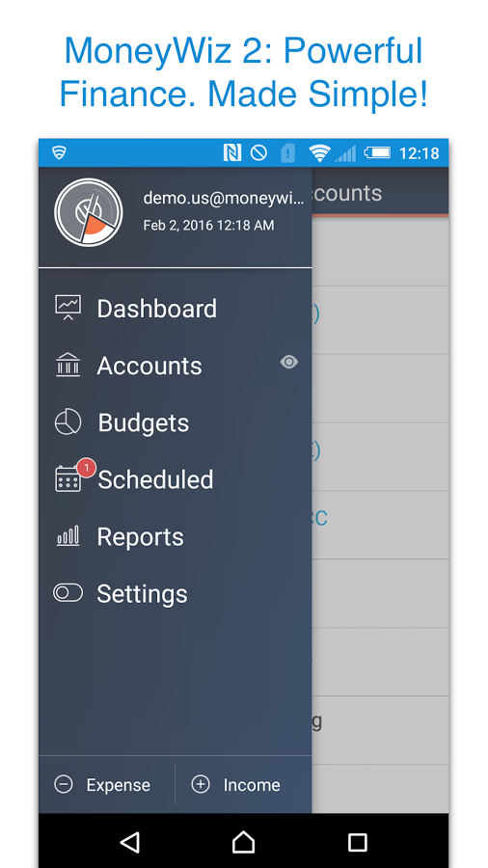The image size is (488, 868).
Task: Click the MoneyWiz profile avatar logo
Action: click(x=89, y=212)
